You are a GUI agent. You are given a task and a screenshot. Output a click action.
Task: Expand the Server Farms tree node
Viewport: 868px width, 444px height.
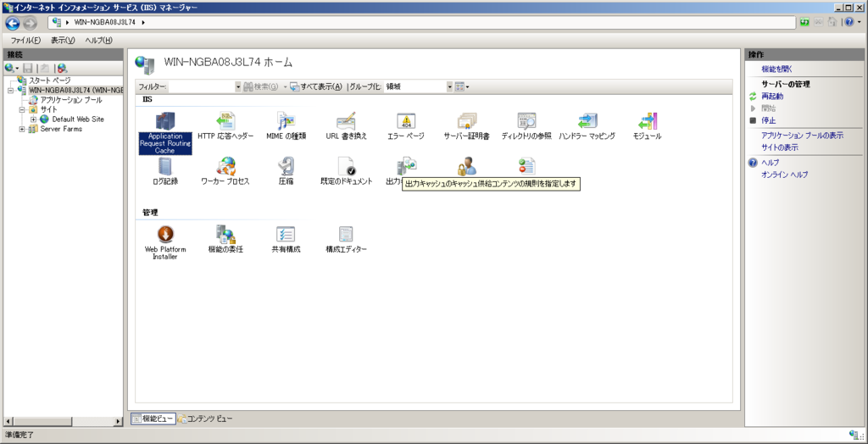[x=22, y=130]
